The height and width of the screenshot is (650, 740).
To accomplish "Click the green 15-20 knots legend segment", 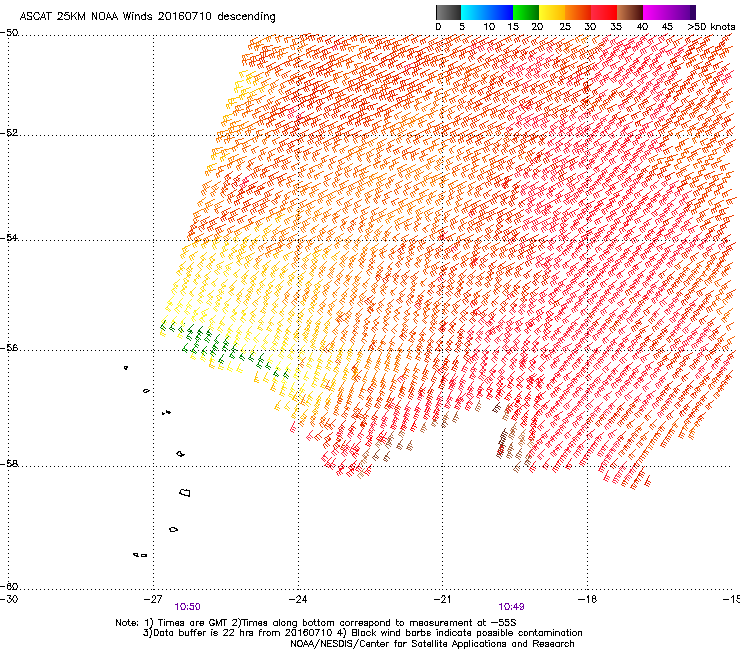I will pos(526,12).
